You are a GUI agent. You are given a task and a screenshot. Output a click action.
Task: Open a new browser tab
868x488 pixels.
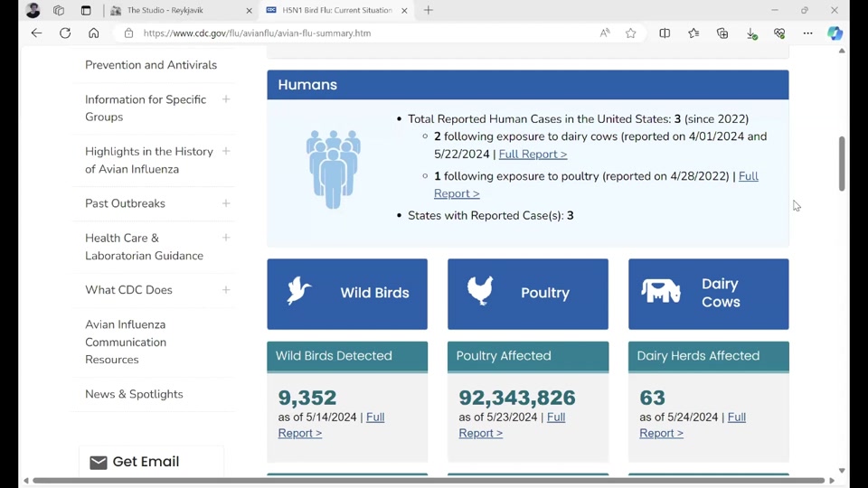429,11
